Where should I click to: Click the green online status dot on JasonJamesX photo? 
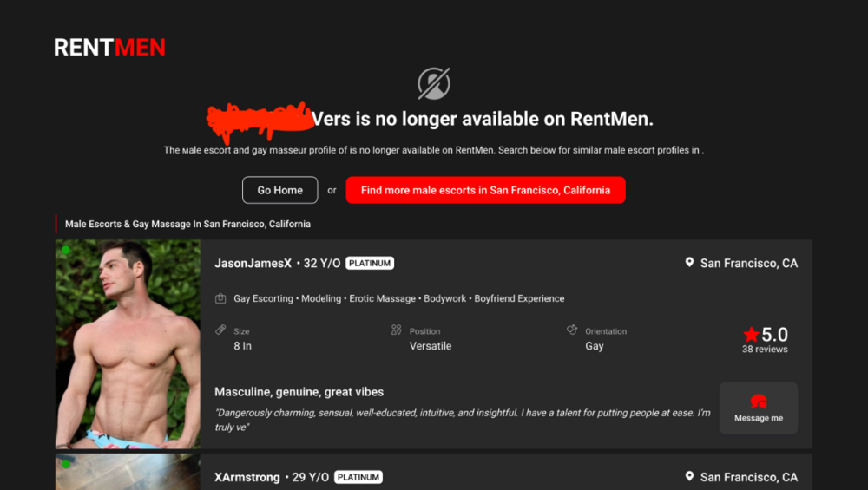65,250
